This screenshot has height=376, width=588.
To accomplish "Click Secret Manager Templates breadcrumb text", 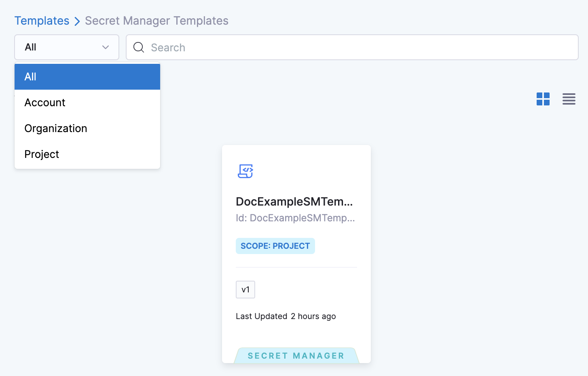I will 157,21.
